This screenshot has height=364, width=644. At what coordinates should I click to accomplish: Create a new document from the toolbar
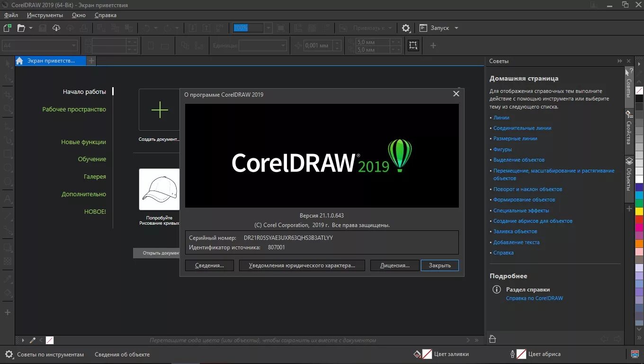[x=7, y=28]
